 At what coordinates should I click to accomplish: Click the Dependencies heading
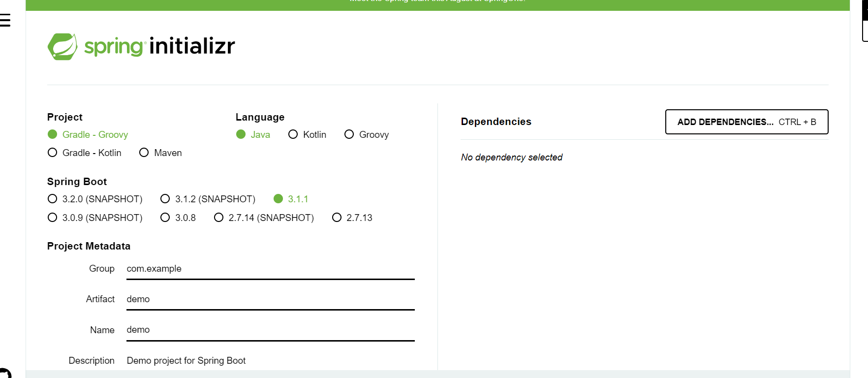496,122
